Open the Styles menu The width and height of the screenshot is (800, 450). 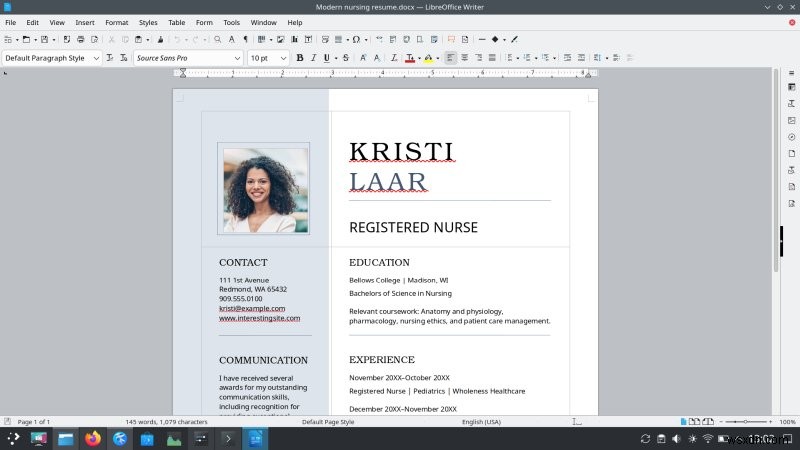coord(148,22)
